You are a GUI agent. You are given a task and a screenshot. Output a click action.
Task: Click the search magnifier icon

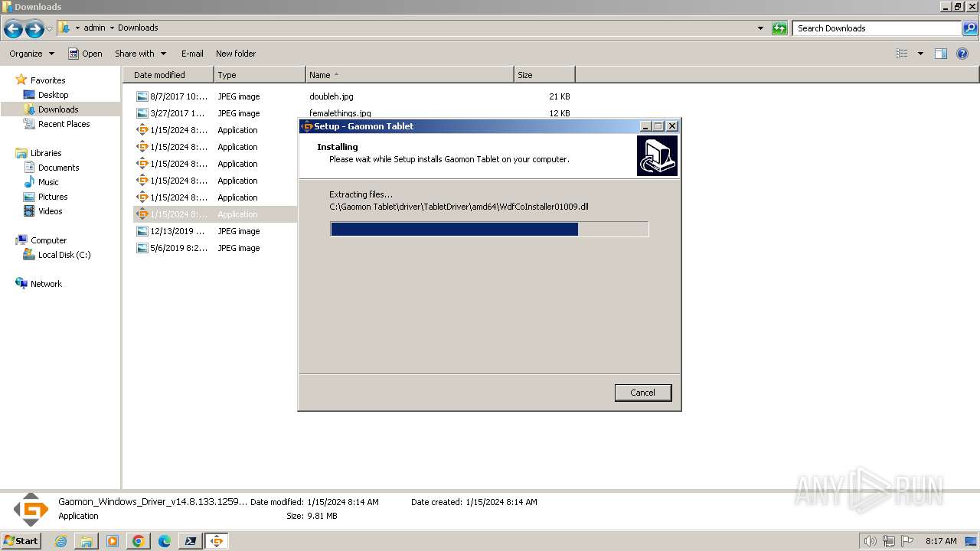coord(970,28)
